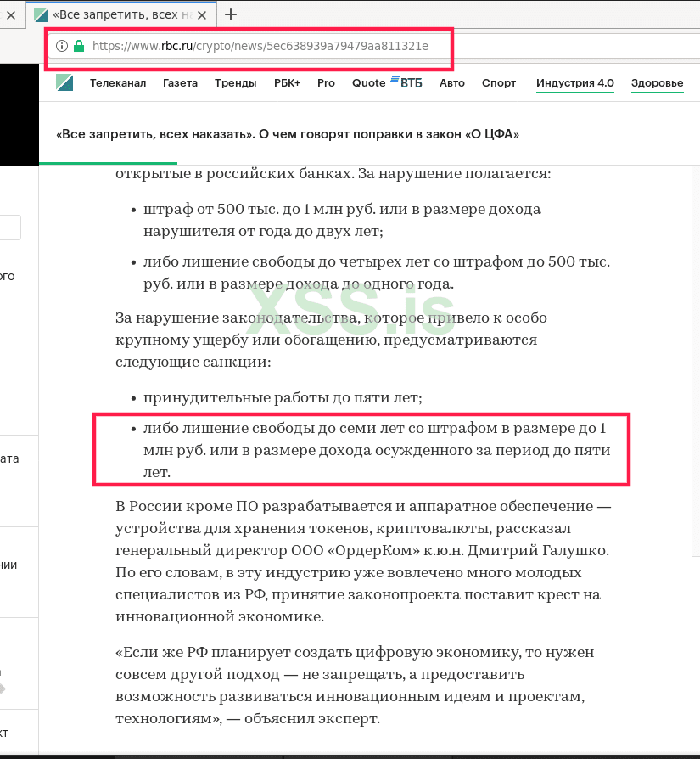The height and width of the screenshot is (759, 700).
Task: Open the Pro section
Action: (x=326, y=82)
